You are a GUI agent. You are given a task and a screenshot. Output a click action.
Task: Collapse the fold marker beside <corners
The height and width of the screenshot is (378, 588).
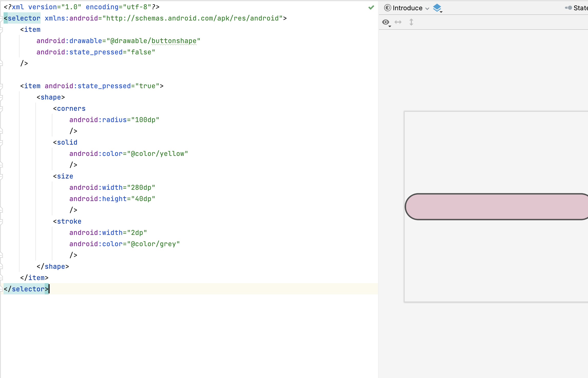point(1,109)
